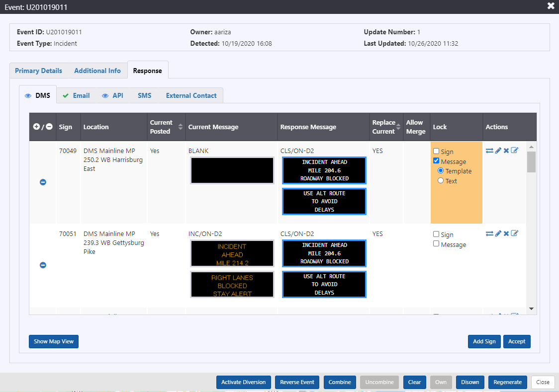Click the Show Map View button

click(x=54, y=341)
